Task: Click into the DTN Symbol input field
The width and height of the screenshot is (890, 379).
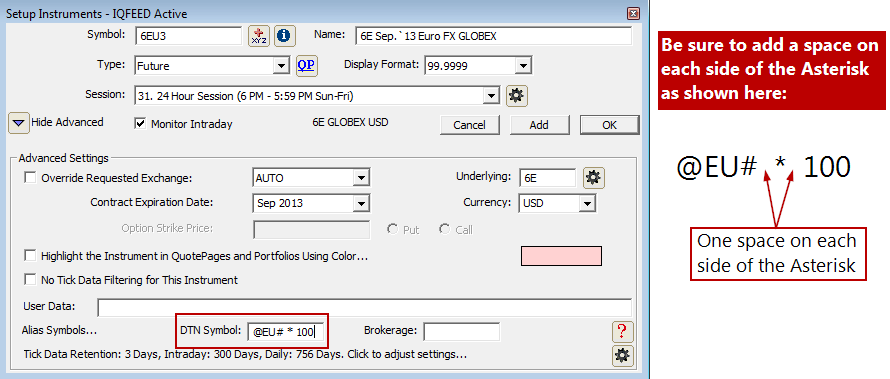Action: point(286,331)
